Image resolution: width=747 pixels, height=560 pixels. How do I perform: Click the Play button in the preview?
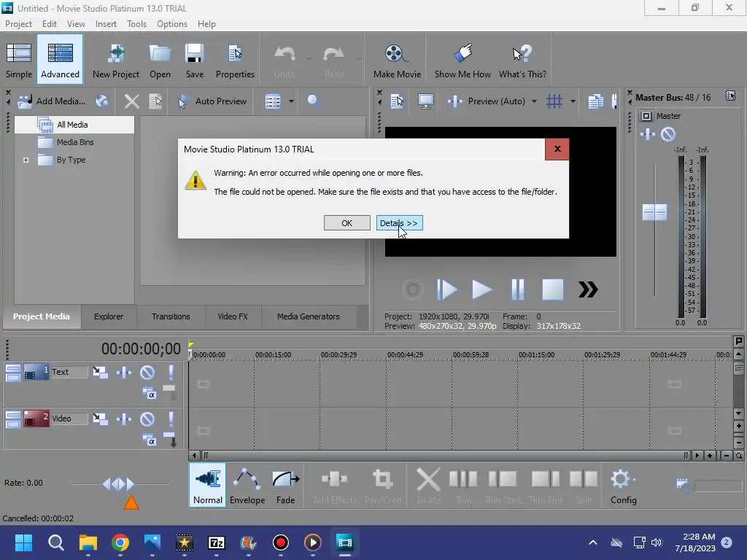click(x=481, y=289)
